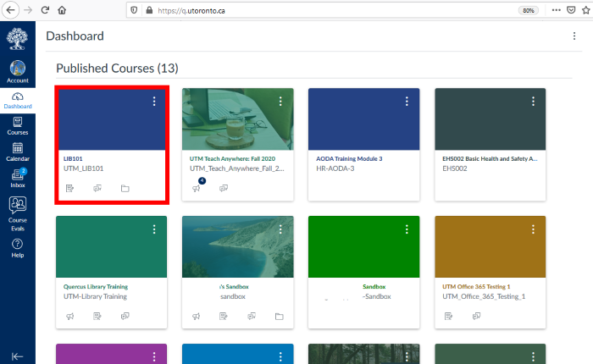This screenshot has width=593, height=364.
Task: Open the LIB101 course link
Action: (x=73, y=159)
